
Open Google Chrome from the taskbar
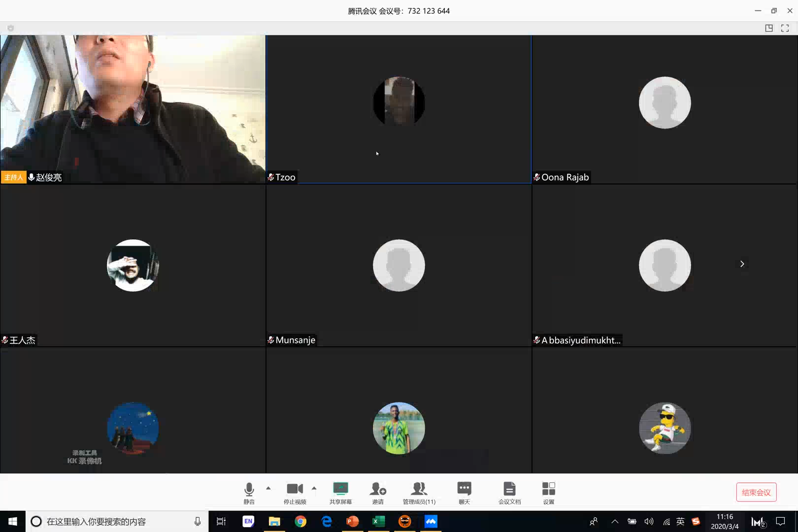click(300, 521)
